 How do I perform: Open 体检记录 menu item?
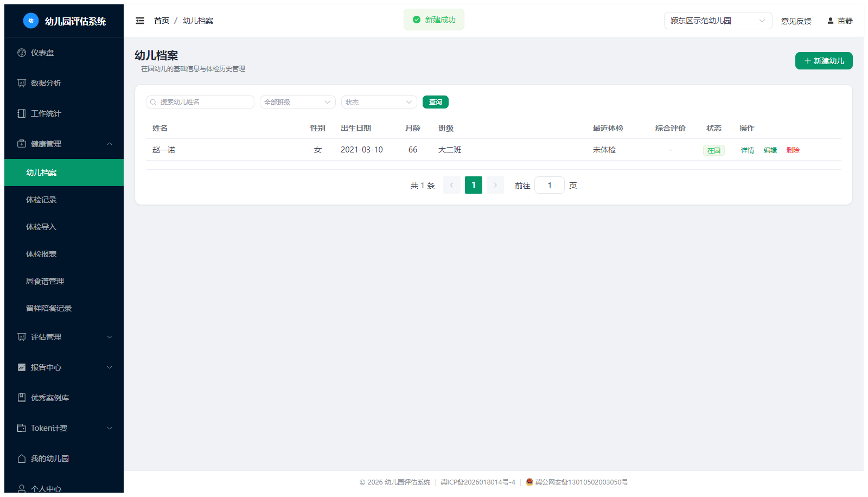pyautogui.click(x=64, y=200)
